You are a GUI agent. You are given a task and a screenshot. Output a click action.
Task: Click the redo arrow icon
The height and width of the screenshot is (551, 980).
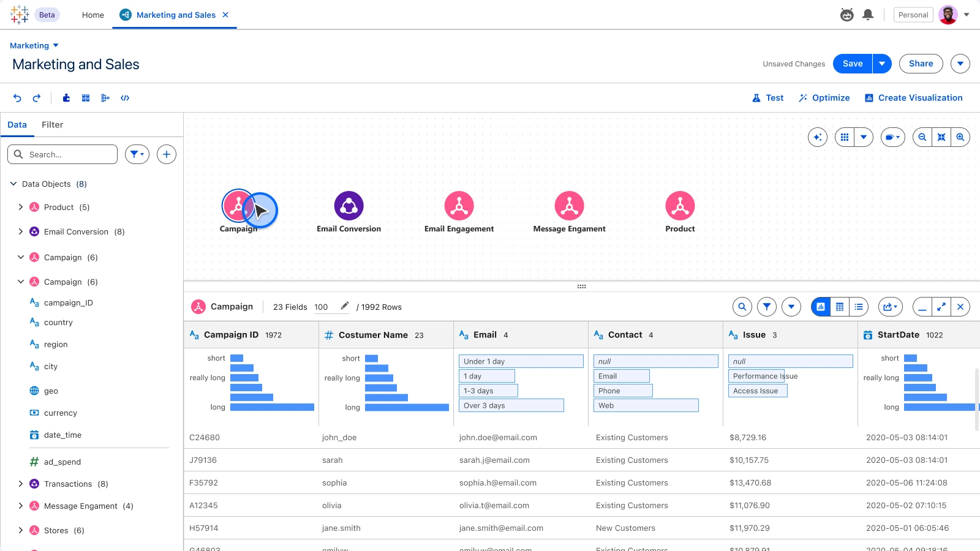[37, 98]
